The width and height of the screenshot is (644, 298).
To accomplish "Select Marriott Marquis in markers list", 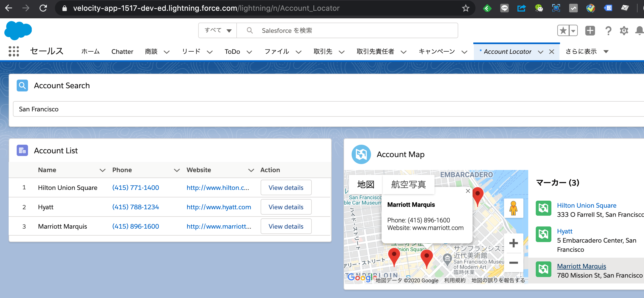I will coord(582,266).
